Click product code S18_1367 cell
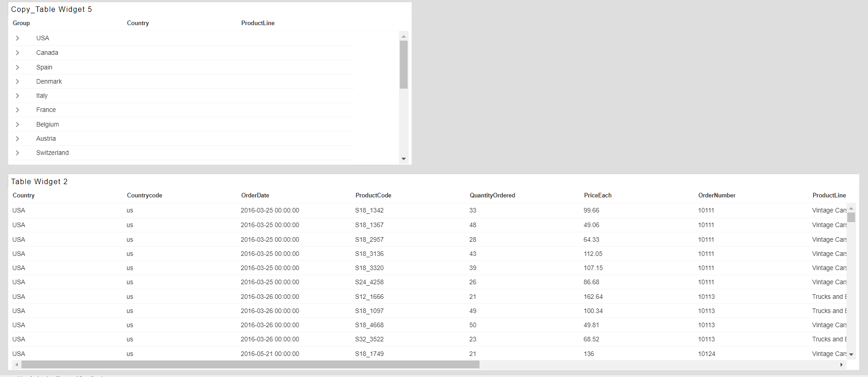This screenshot has height=377, width=868. click(x=369, y=225)
